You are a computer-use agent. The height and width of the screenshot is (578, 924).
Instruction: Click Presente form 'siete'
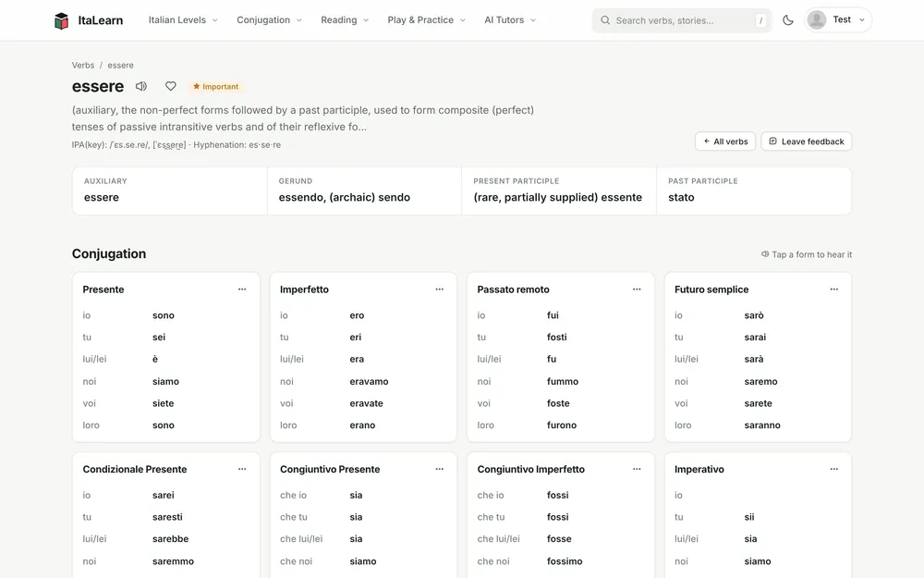(164, 403)
